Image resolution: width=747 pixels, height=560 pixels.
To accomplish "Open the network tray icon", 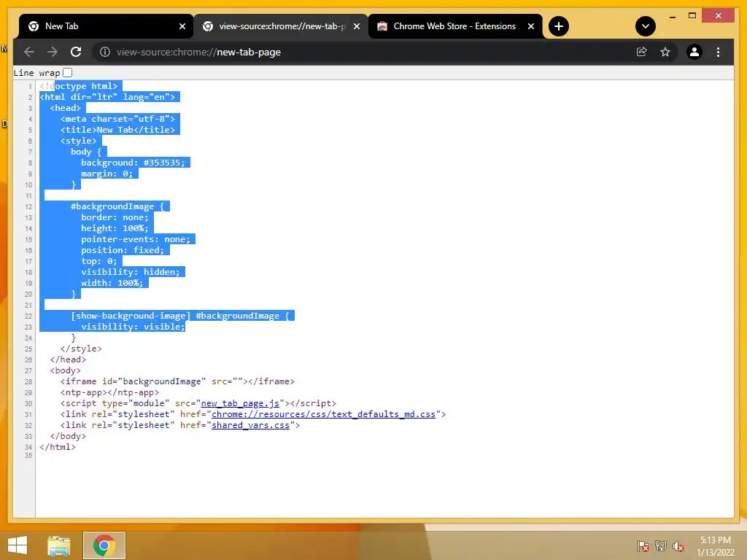I will tap(661, 545).
